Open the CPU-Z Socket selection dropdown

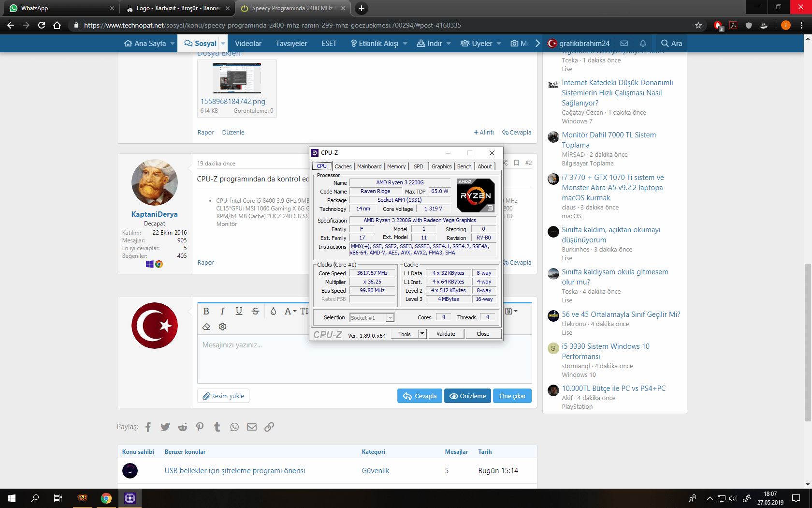[372, 317]
